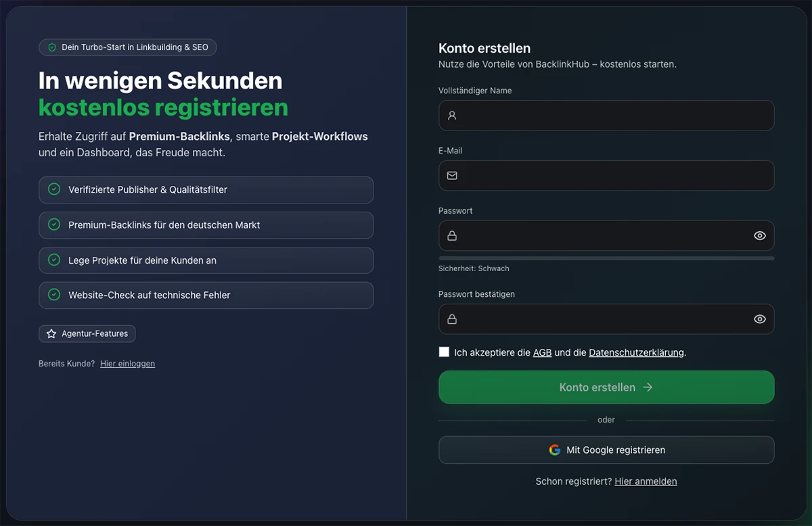This screenshot has height=526, width=812.
Task: Click the star icon beside Agentur-Features
Action: [51, 334]
